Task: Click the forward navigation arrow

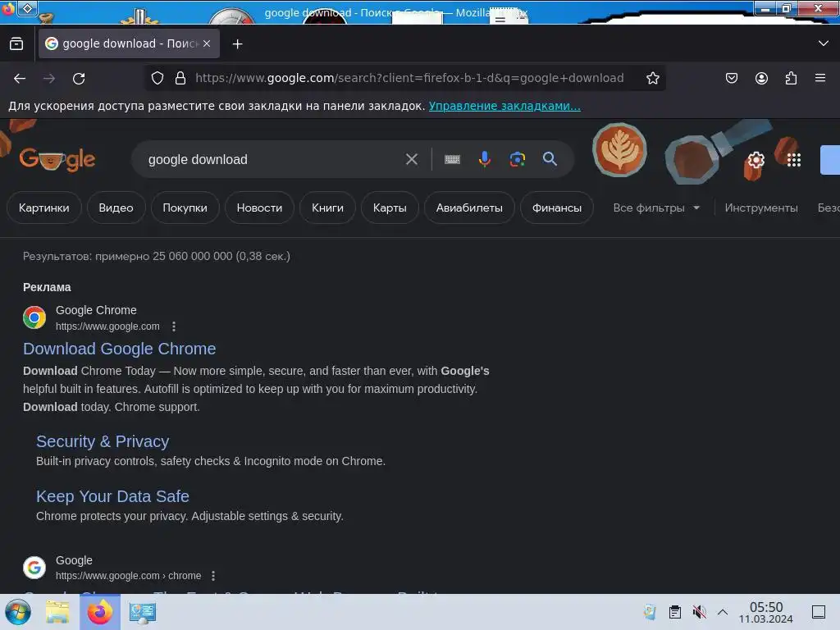Action: (x=49, y=79)
